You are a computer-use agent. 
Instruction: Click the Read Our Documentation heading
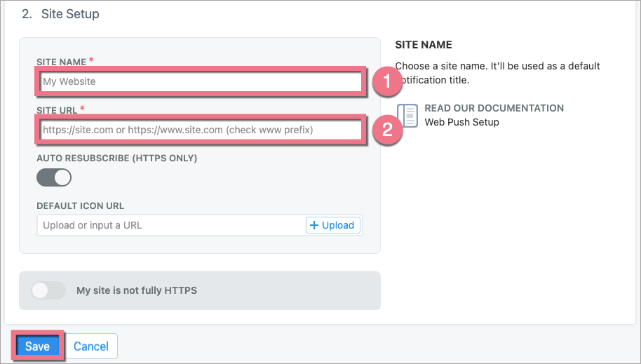(494, 108)
